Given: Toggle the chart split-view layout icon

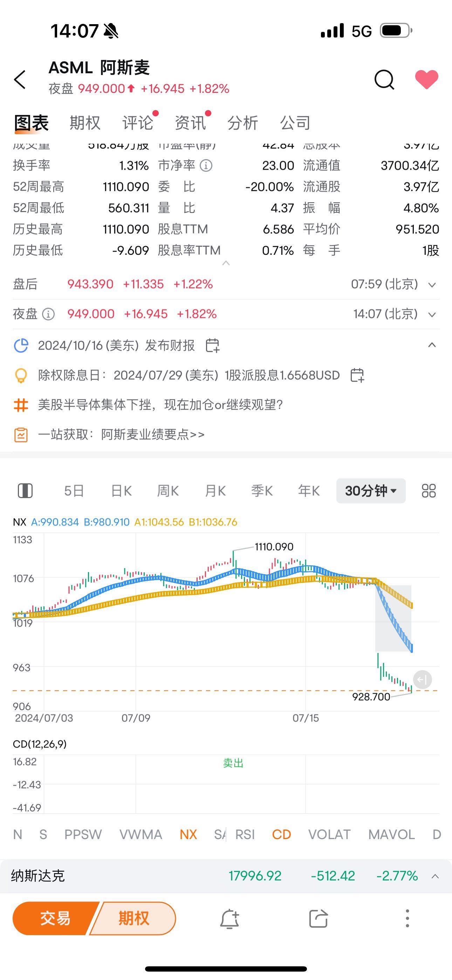Looking at the screenshot, I should click(x=26, y=491).
